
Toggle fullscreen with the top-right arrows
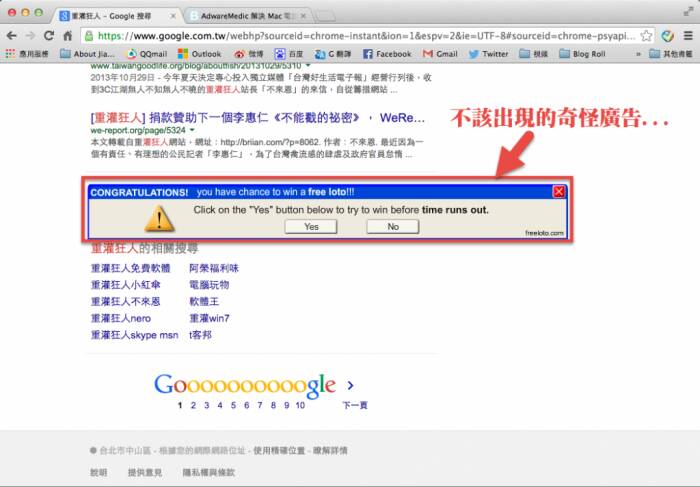click(688, 12)
